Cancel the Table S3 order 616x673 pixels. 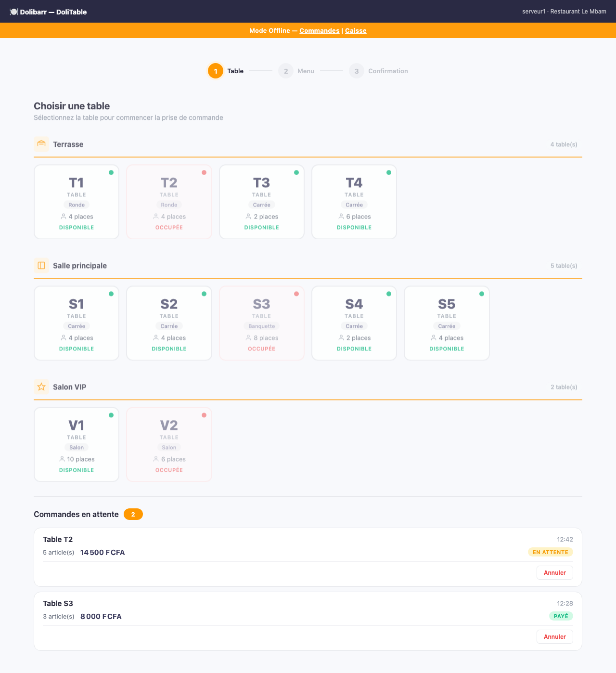tap(555, 636)
